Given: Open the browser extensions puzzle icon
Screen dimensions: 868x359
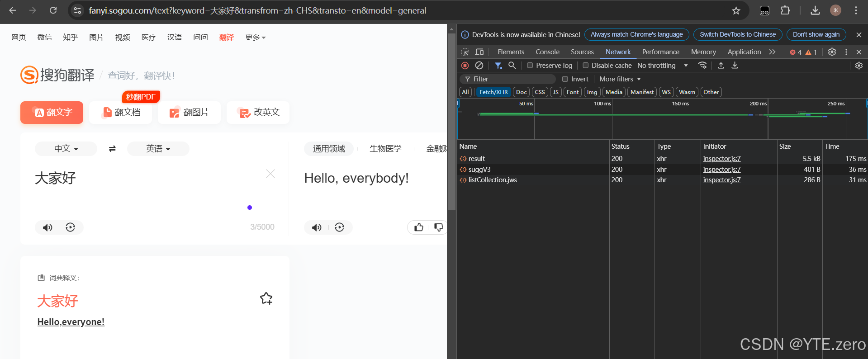Looking at the screenshot, I should [785, 10].
